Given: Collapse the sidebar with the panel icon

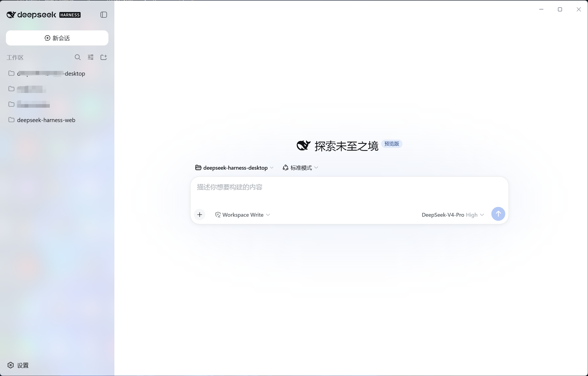Looking at the screenshot, I should (x=104, y=15).
